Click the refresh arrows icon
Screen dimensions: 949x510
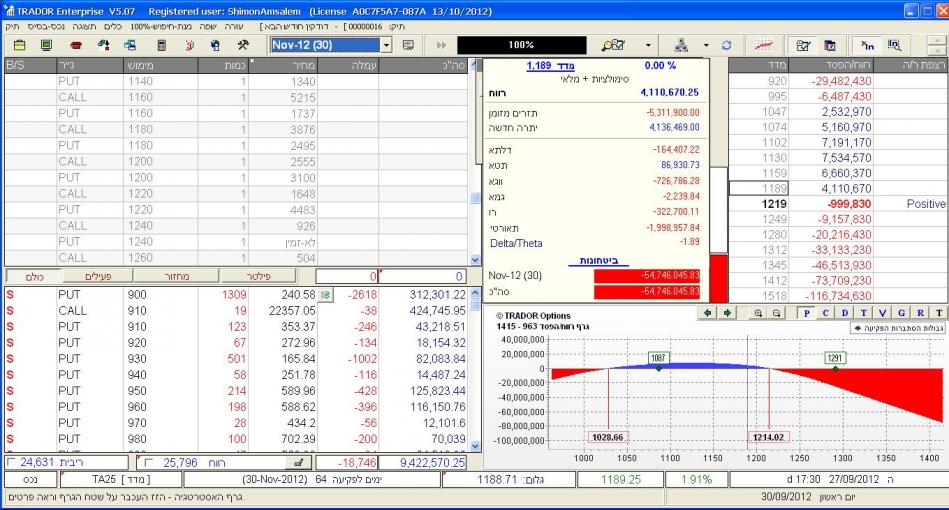point(727,46)
